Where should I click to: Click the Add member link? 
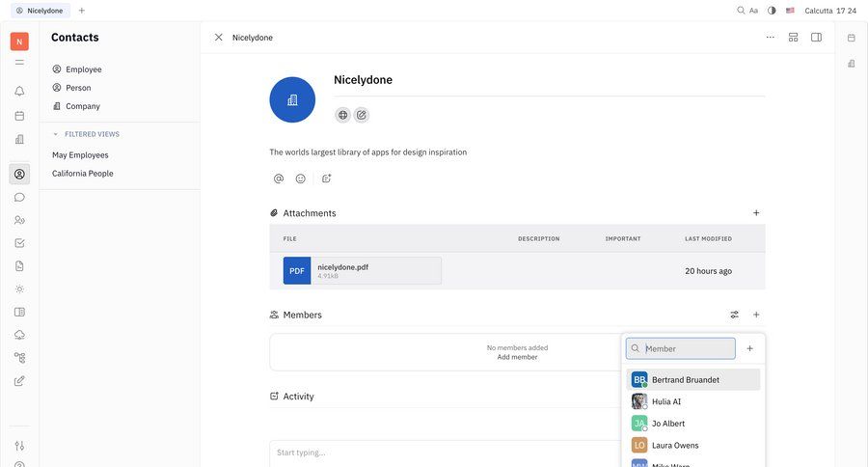(517, 357)
